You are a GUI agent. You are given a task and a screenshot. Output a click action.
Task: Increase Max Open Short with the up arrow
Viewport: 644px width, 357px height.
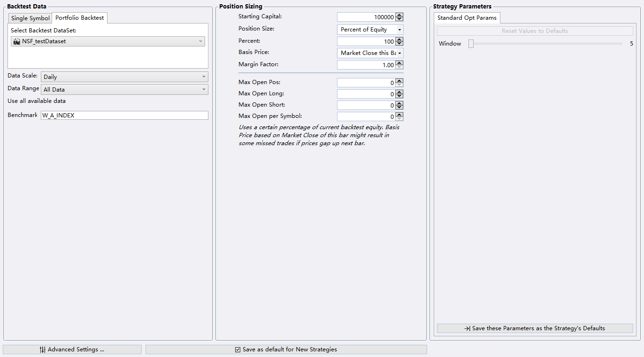399,103
